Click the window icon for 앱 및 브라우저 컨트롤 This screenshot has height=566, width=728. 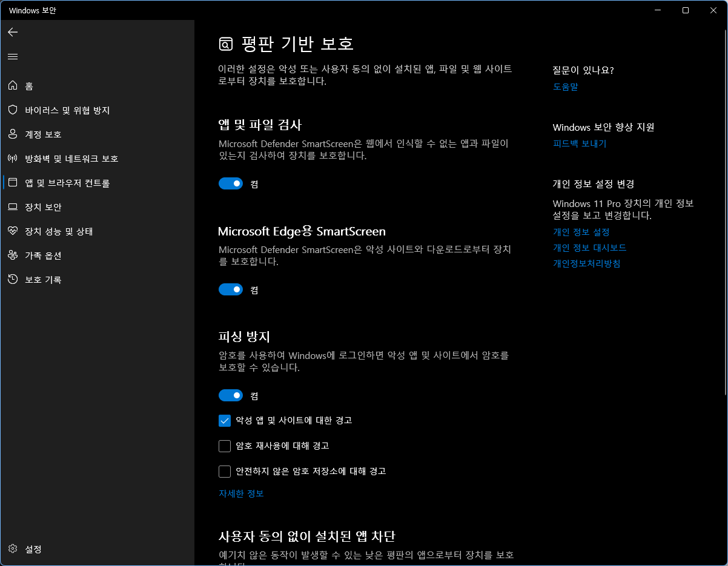coord(13,183)
